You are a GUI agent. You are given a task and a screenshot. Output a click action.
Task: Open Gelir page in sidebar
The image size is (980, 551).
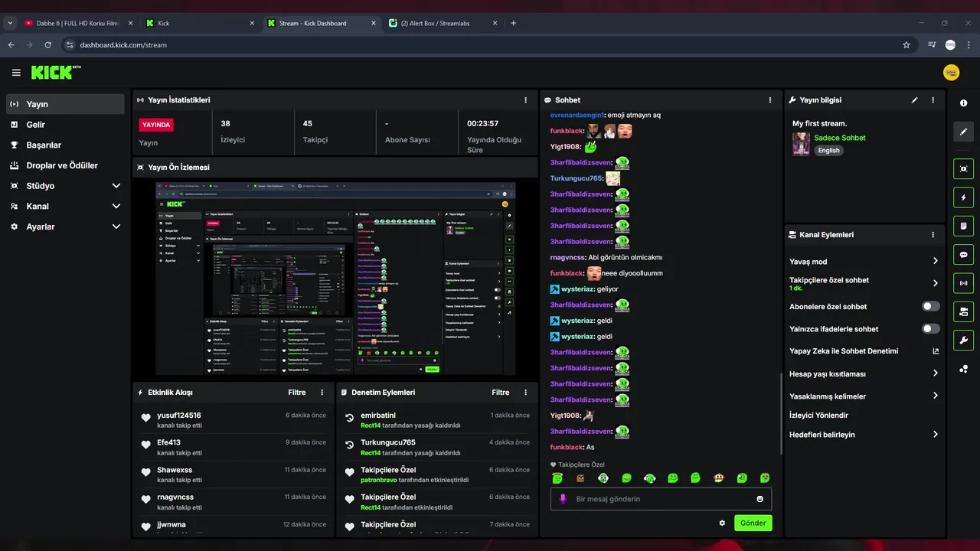click(x=65, y=125)
